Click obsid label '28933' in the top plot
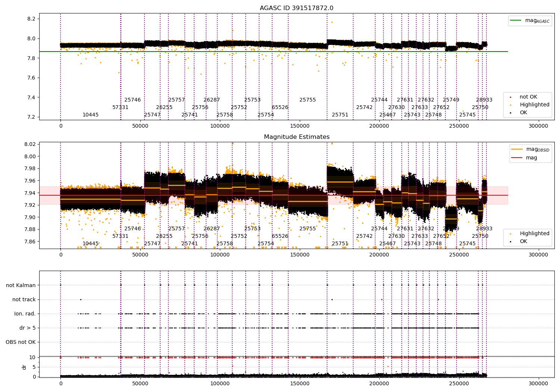 484,100
